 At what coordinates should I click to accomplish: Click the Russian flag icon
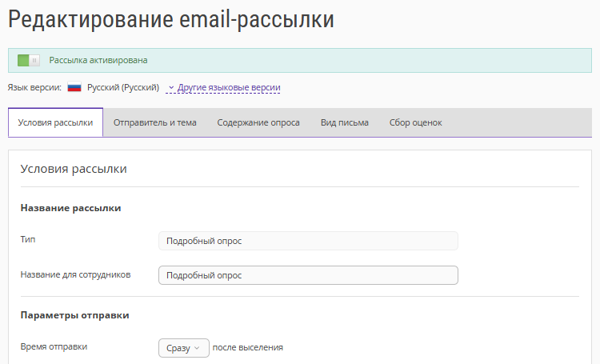74,87
